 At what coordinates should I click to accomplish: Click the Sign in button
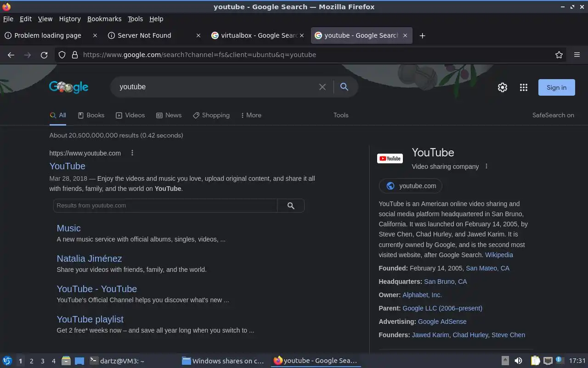(x=556, y=87)
